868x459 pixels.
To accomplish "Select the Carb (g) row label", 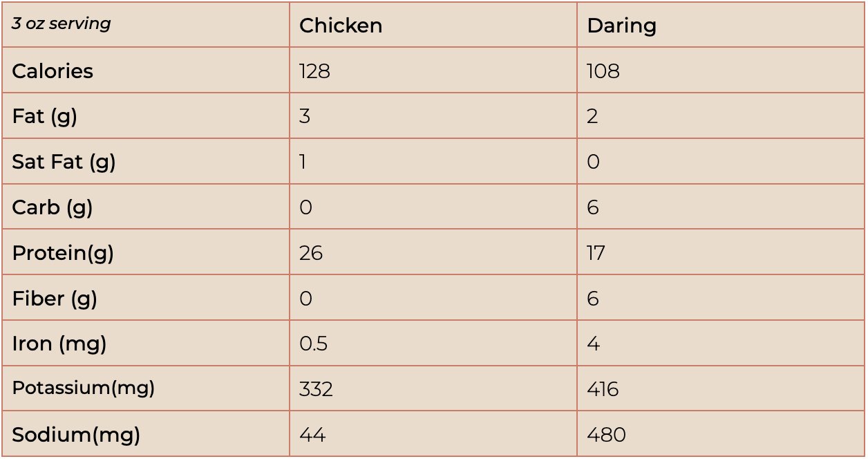I will point(53,208).
